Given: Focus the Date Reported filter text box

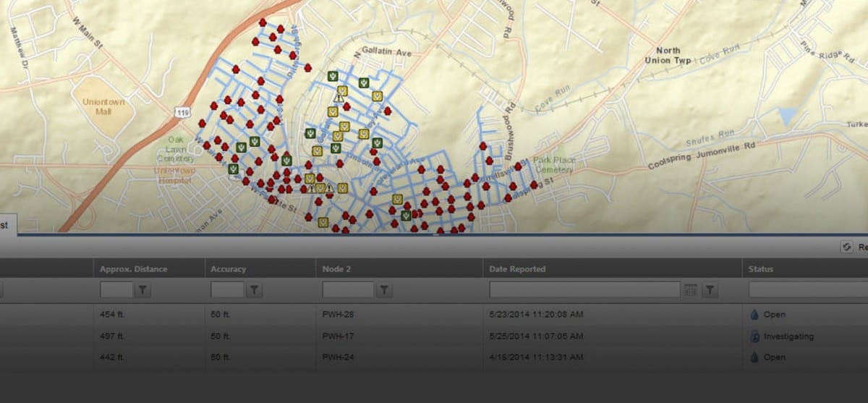Looking at the screenshot, I should coord(584,290).
